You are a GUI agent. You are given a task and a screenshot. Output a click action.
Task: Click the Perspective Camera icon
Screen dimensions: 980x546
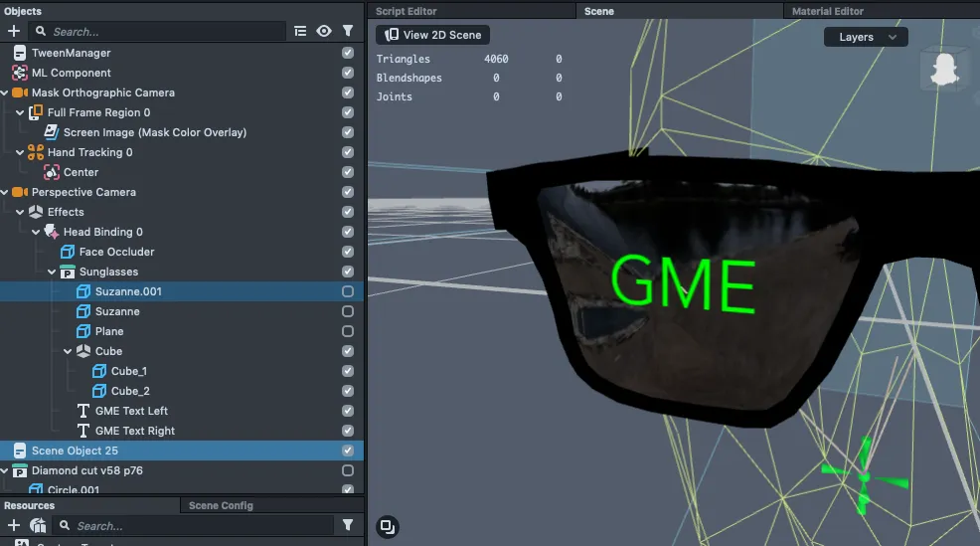tap(20, 192)
